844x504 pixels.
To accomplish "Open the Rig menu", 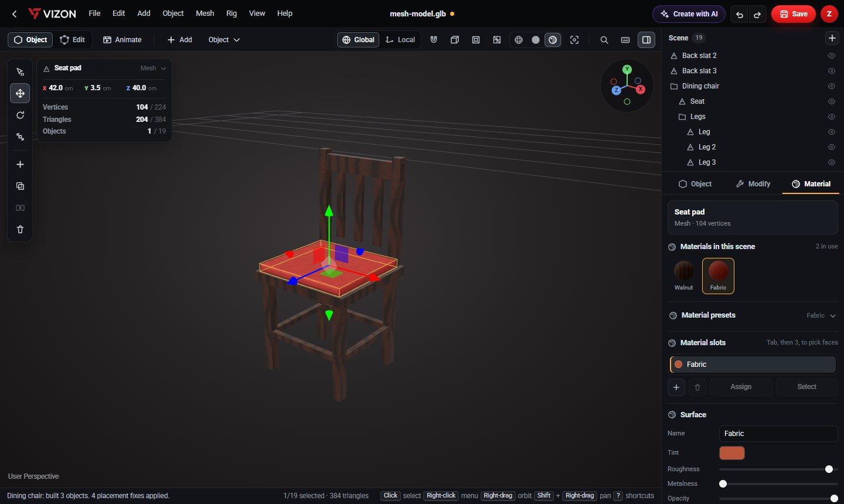I will (x=232, y=13).
